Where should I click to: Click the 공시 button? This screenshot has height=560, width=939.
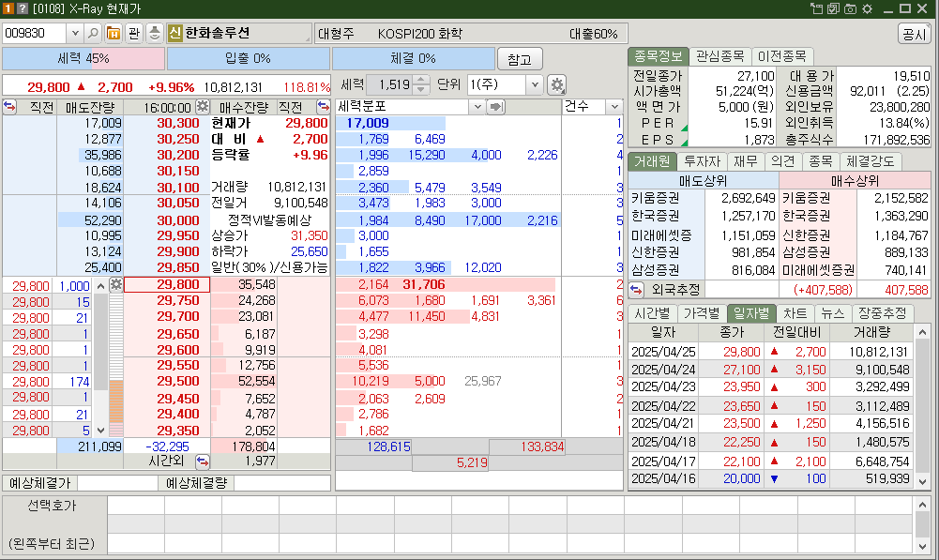914,34
